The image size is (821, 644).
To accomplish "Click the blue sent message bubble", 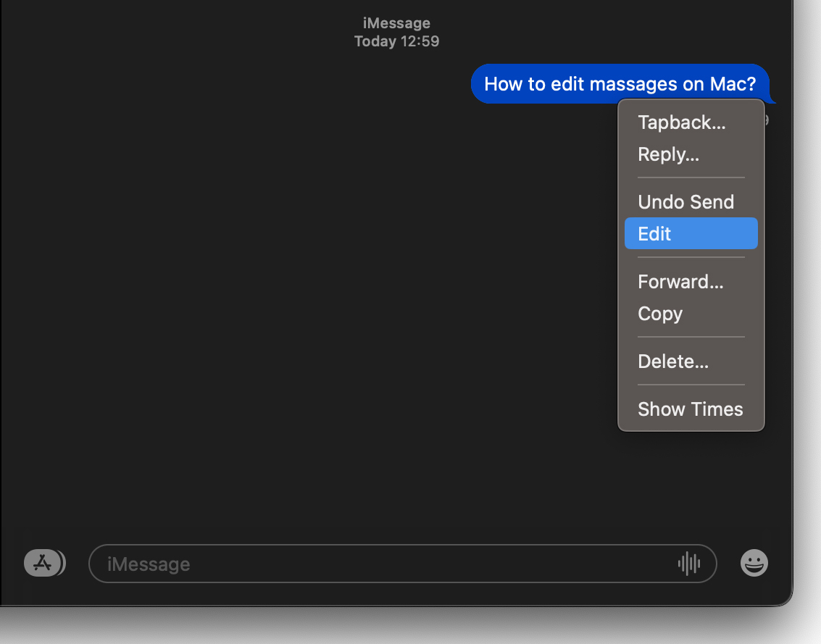I will (620, 84).
